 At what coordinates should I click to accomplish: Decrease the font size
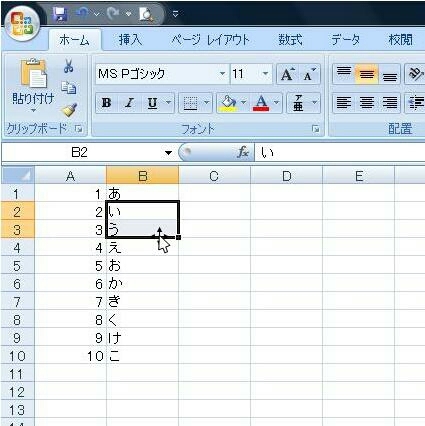pyautogui.click(x=309, y=74)
